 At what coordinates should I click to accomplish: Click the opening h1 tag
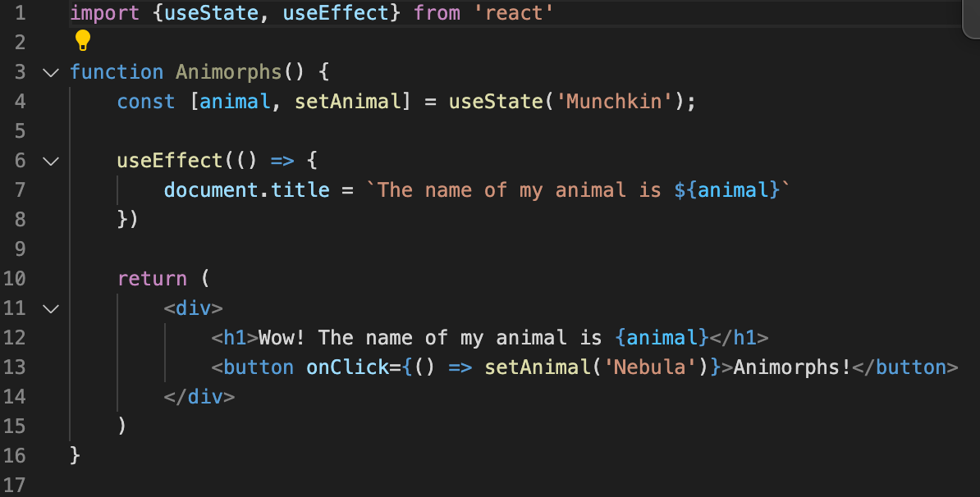click(235, 338)
